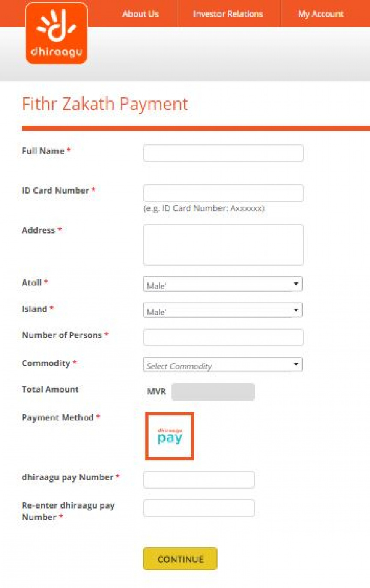370x588 pixels.
Task: Click the Island dropdown arrow
Action: (x=295, y=310)
